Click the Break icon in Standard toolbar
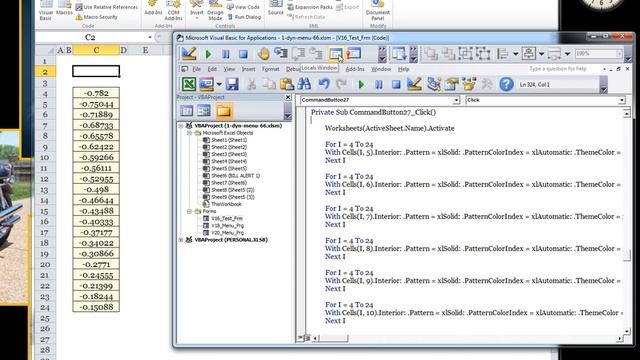The image size is (640, 360). pyautogui.click(x=379, y=84)
